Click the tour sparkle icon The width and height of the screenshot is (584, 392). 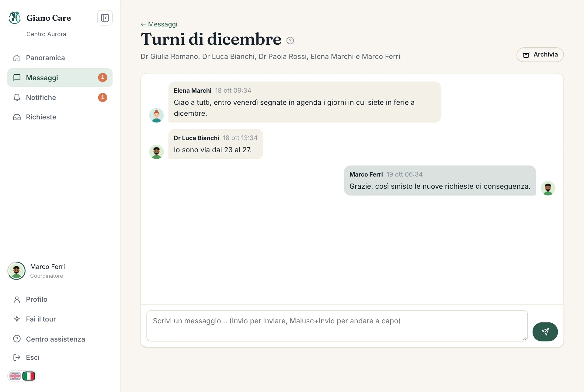tap(17, 319)
